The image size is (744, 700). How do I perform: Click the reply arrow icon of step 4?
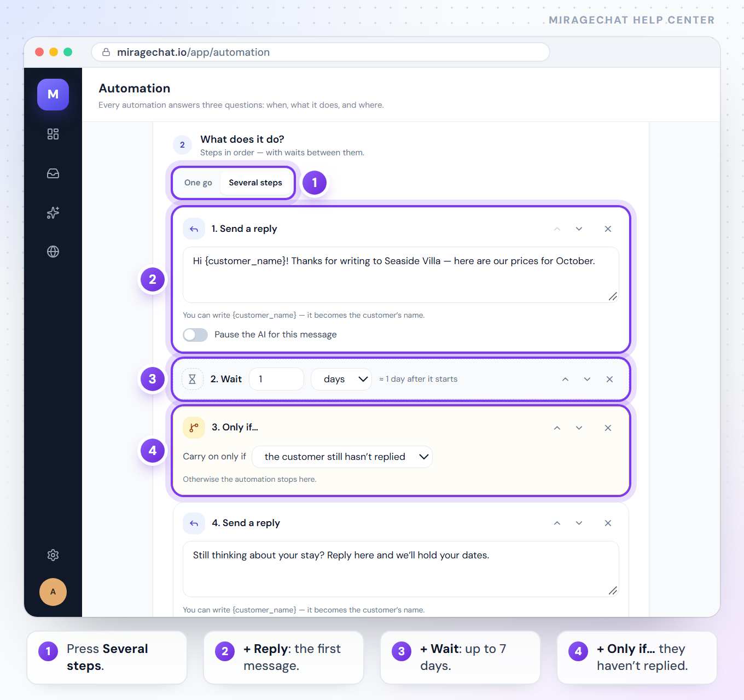point(194,523)
